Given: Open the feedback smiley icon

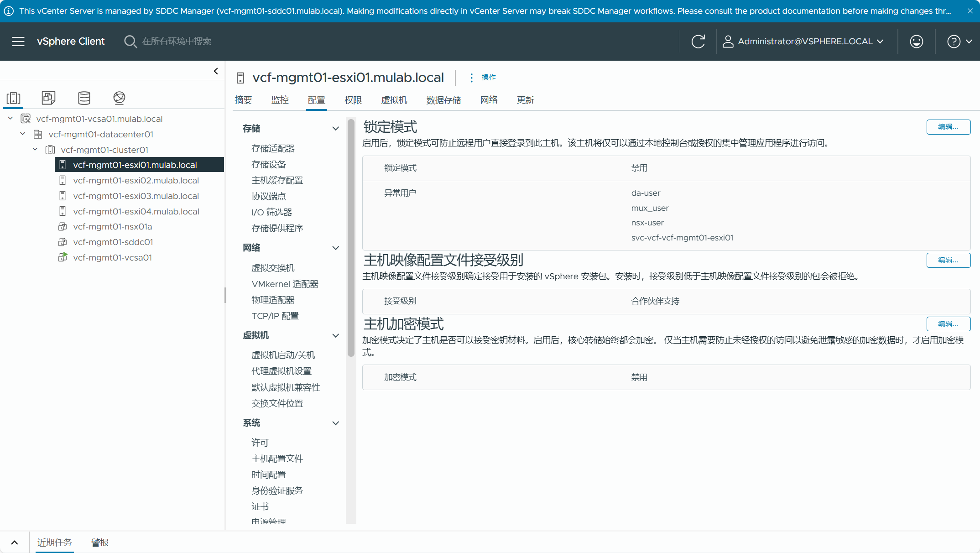Looking at the screenshot, I should [x=916, y=42].
